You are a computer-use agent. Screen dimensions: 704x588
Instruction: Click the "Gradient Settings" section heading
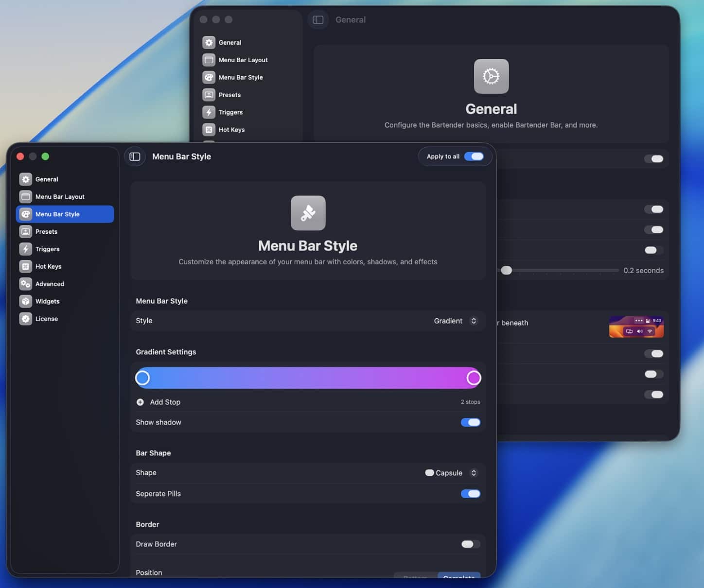166,352
